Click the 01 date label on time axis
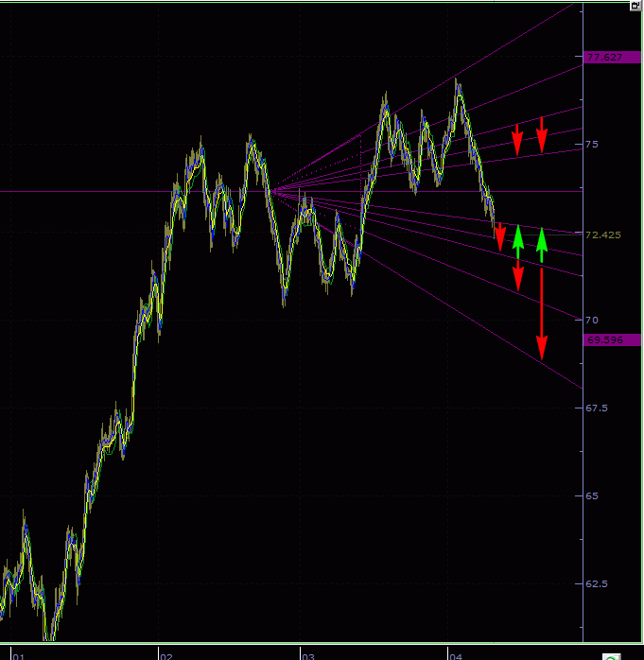The height and width of the screenshot is (660, 644). click(19, 656)
